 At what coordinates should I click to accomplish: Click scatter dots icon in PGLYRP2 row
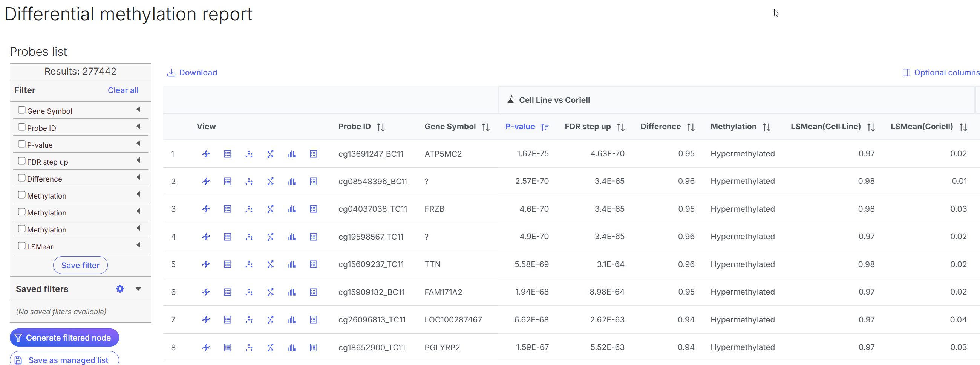[x=249, y=348]
